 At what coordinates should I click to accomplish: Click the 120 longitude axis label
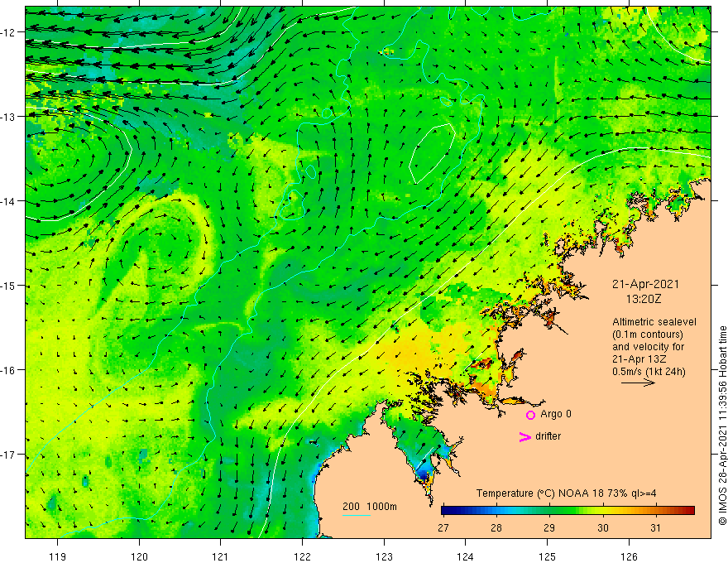click(139, 556)
